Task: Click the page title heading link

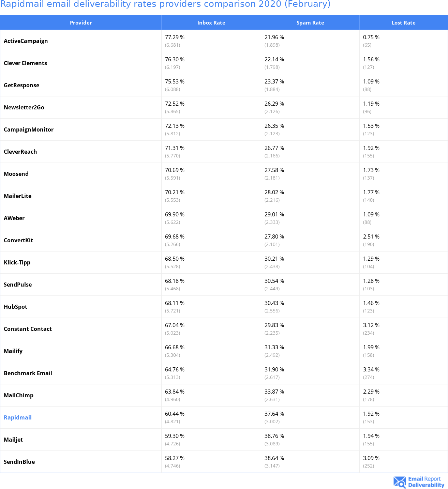Action: click(165, 4)
